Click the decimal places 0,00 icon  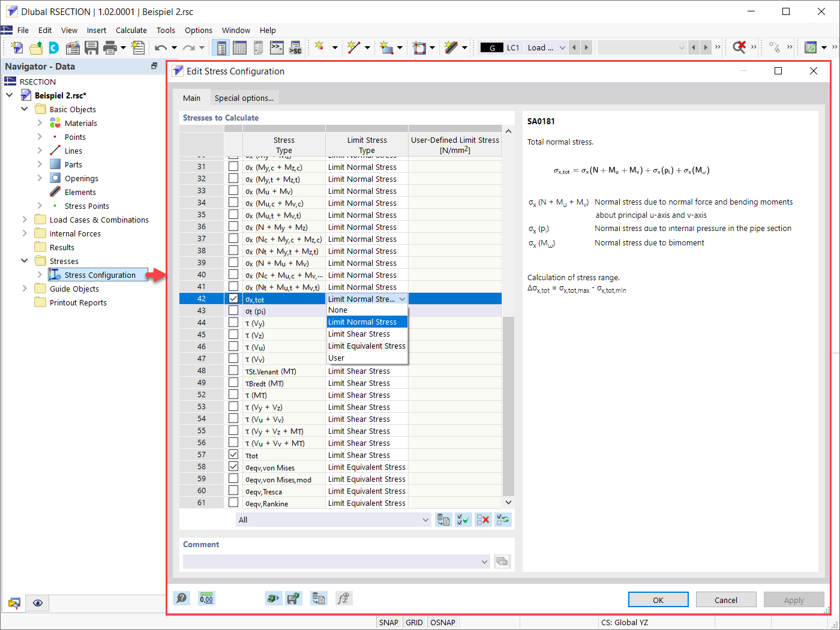point(206,598)
